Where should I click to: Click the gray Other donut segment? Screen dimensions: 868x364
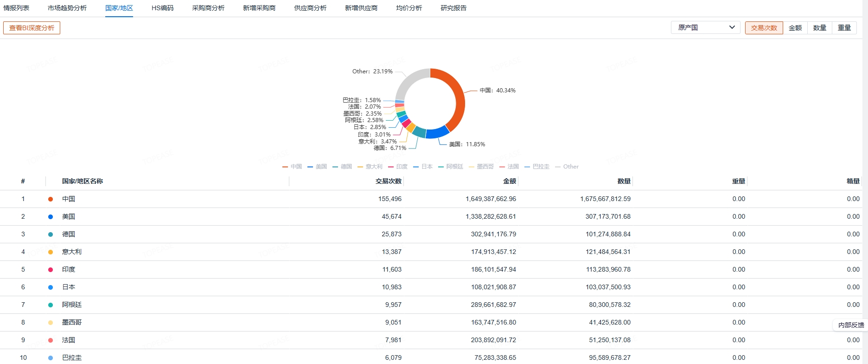coord(409,80)
